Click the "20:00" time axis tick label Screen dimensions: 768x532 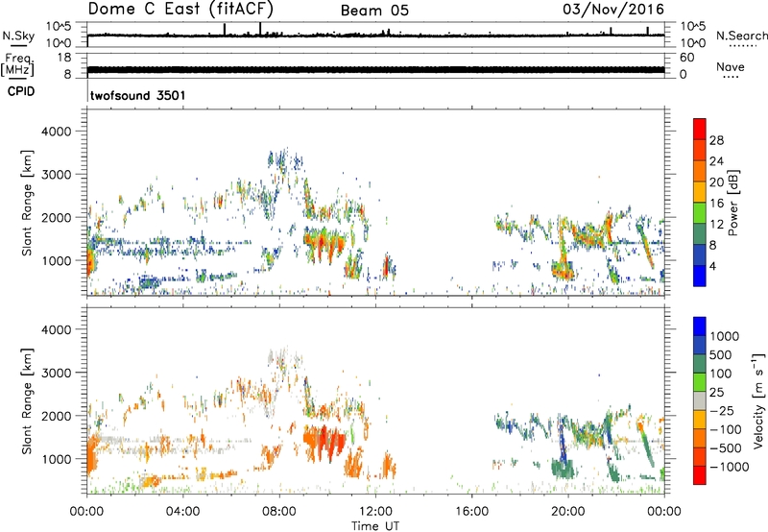coord(567,512)
